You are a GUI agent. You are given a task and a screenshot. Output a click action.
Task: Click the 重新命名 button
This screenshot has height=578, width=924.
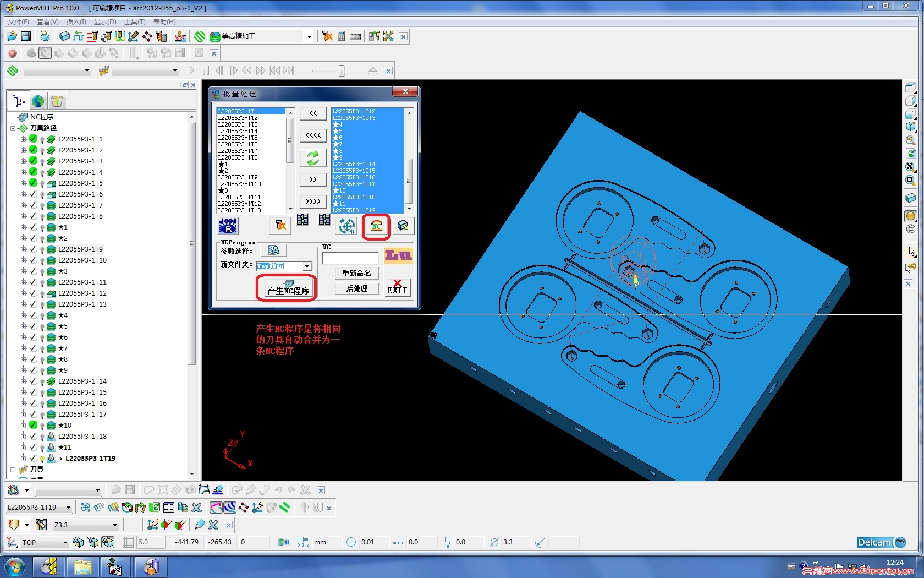click(357, 273)
